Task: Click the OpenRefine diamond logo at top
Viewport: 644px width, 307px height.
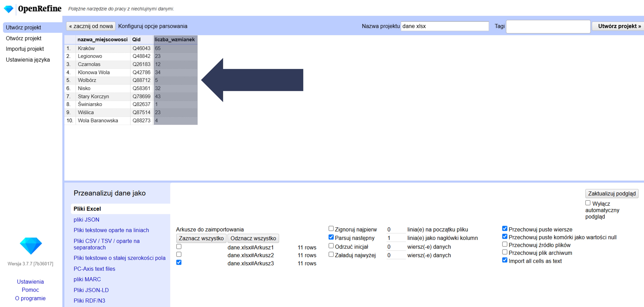Action: click(x=8, y=9)
